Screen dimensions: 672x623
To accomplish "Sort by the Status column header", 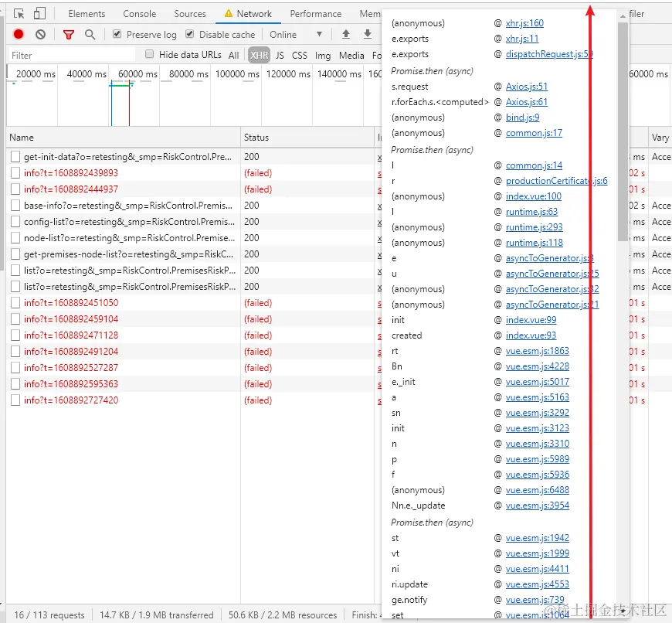I will point(307,138).
